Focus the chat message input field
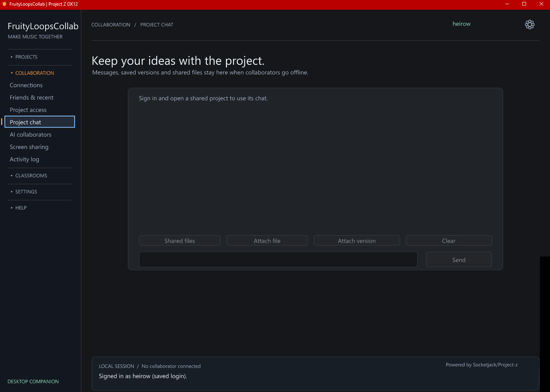Screen dimensions: 550x392 (x=278, y=259)
